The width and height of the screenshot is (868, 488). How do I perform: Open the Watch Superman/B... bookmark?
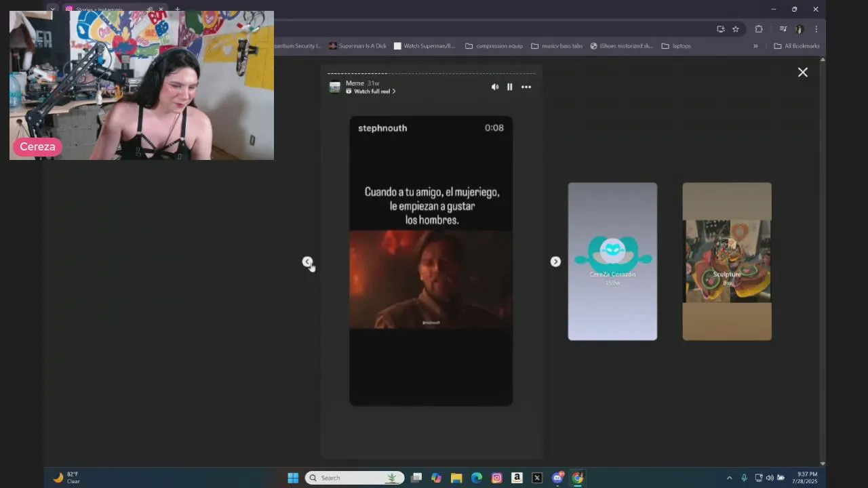coord(425,46)
